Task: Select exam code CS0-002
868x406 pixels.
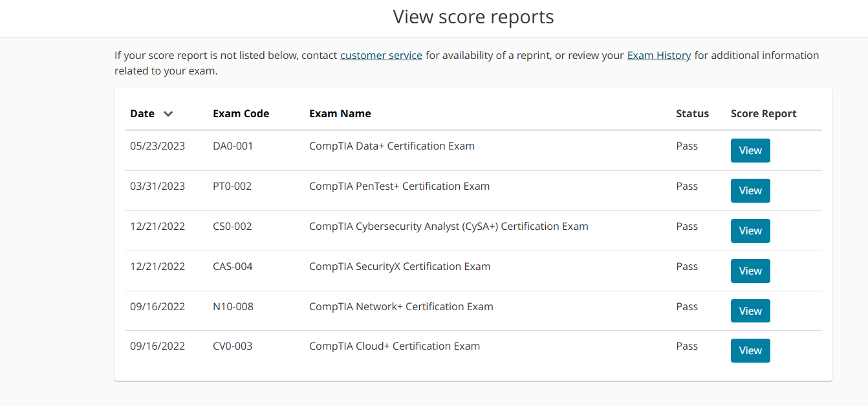Action: [232, 227]
